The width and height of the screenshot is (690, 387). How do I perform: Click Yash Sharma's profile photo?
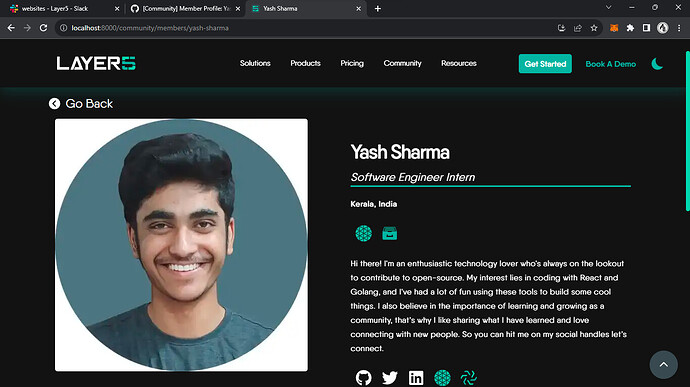tap(181, 245)
